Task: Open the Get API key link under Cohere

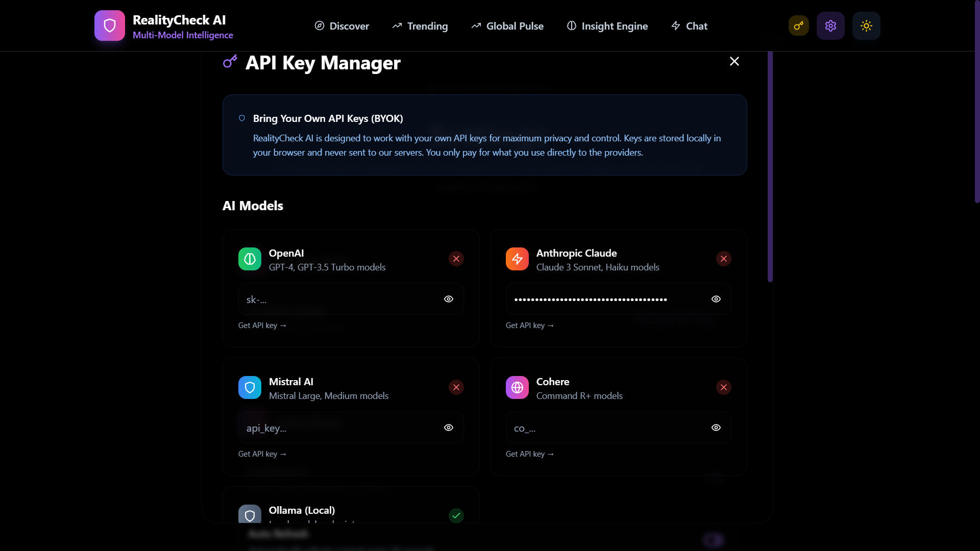Action: (530, 454)
